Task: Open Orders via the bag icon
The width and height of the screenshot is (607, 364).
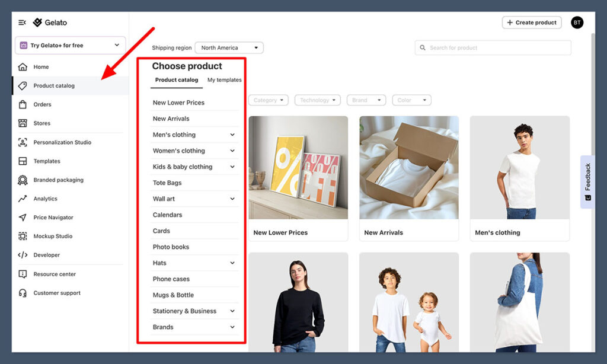Action: (x=23, y=104)
